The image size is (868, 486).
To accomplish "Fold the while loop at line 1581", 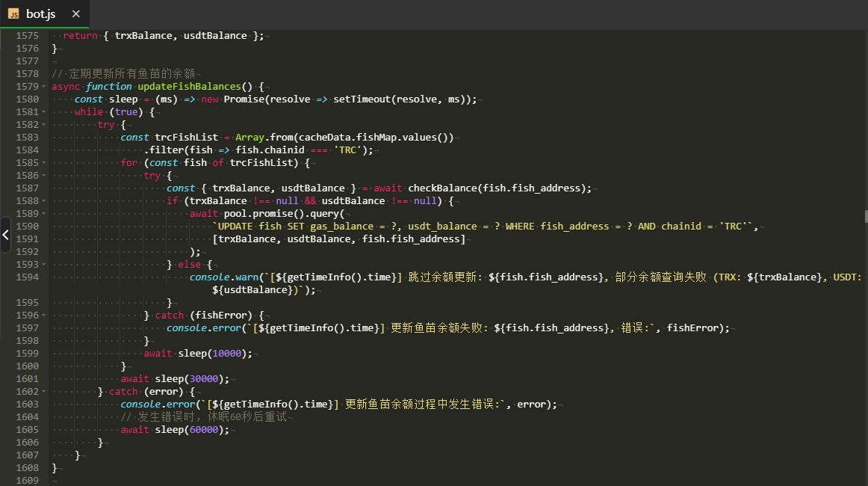I will [44, 112].
